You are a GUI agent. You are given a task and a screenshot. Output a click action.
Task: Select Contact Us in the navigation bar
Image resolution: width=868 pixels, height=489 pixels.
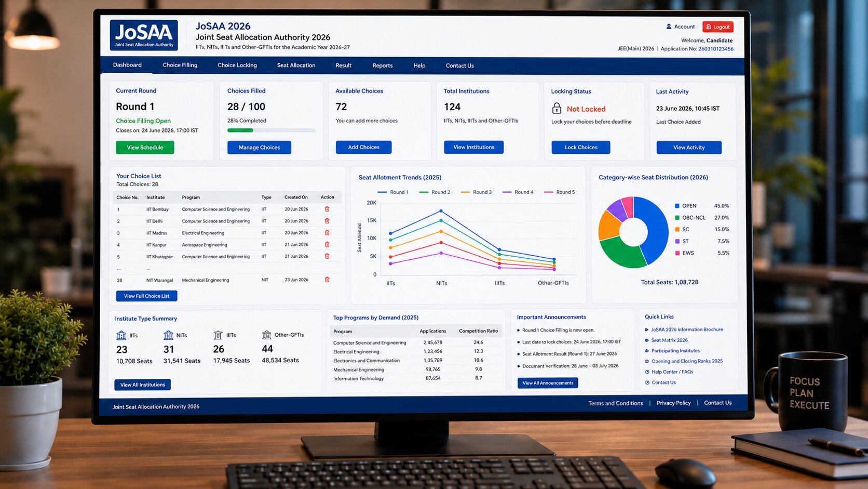pyautogui.click(x=459, y=65)
